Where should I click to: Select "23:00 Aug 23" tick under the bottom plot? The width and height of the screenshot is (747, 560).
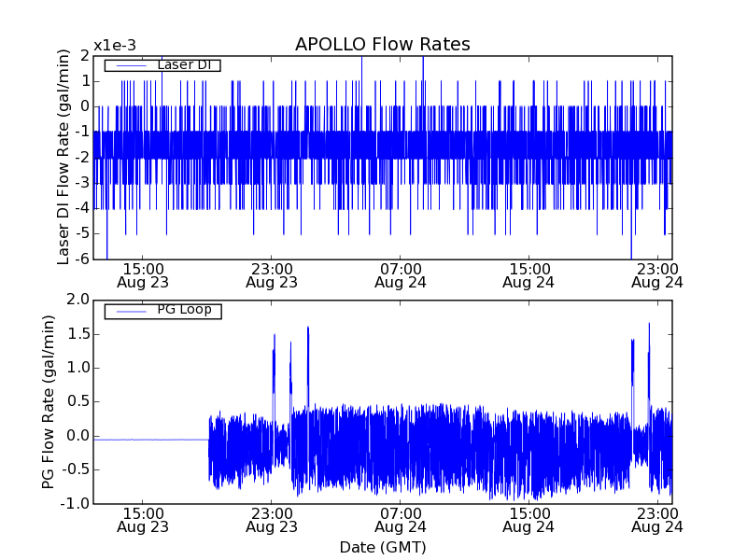272,519
